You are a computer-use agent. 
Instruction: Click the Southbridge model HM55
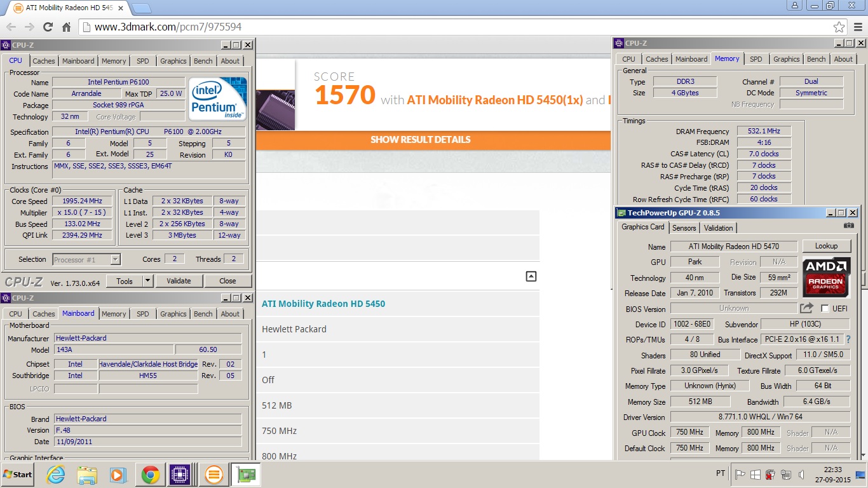tap(147, 376)
